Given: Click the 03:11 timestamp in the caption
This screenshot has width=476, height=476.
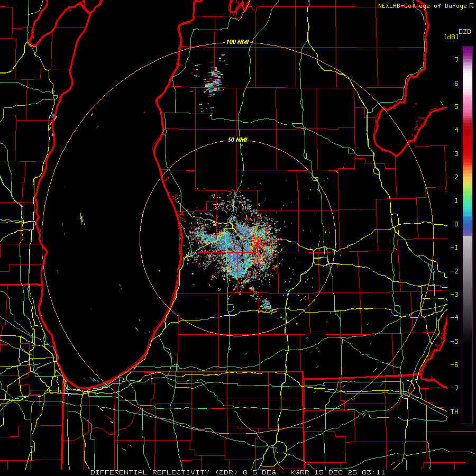Looking at the screenshot, I should (373, 472).
